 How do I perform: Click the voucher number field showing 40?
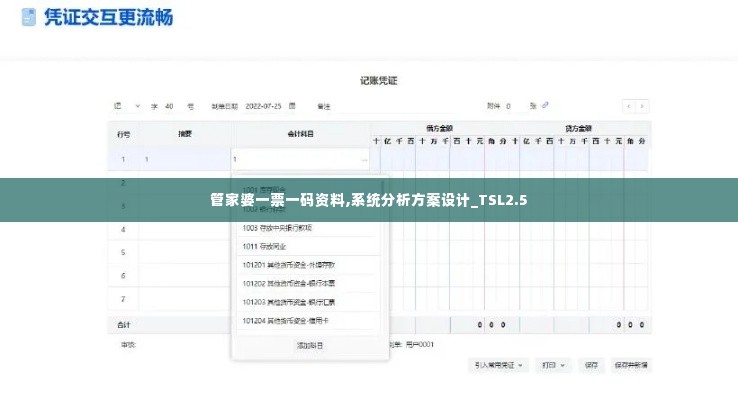coord(169,106)
